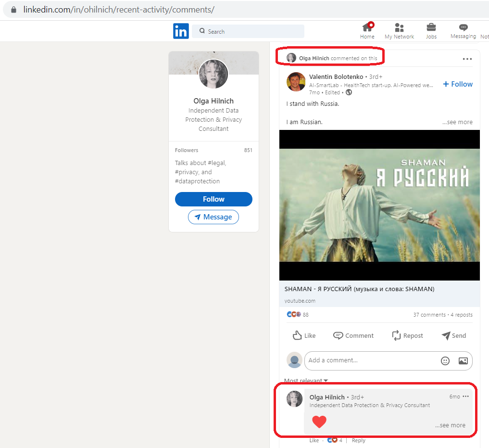
Task: Open Messaging in navigation bar
Action: pos(463,31)
